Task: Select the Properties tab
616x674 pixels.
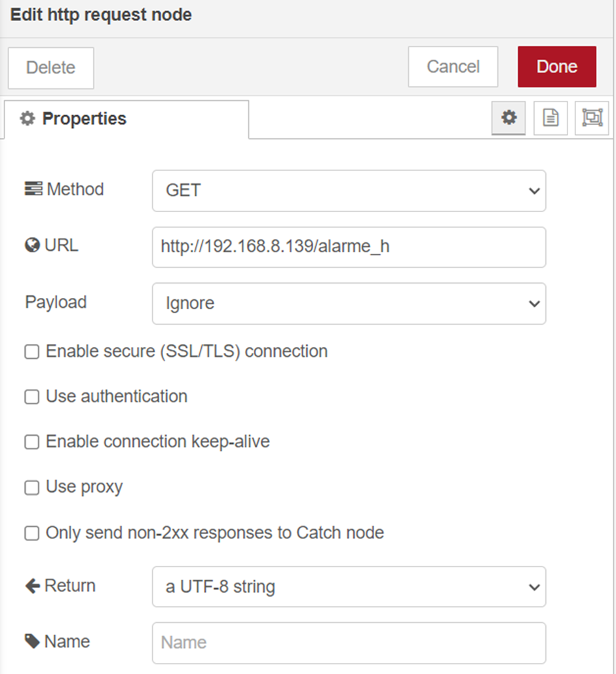Action: [126, 119]
